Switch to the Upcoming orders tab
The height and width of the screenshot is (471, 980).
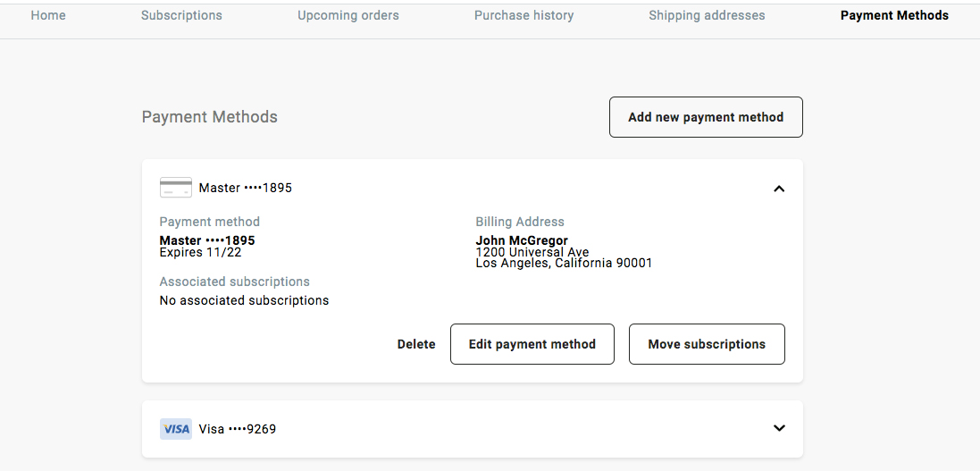pyautogui.click(x=348, y=15)
